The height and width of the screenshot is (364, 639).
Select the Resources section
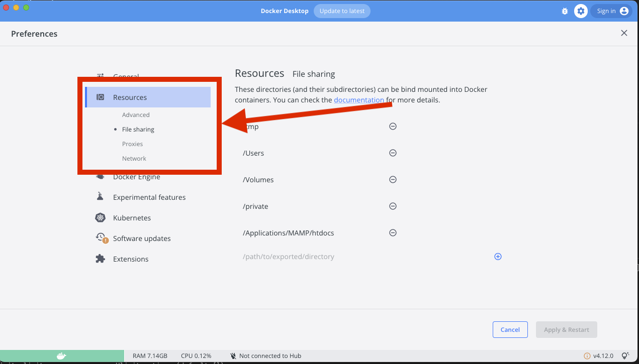[148, 97]
